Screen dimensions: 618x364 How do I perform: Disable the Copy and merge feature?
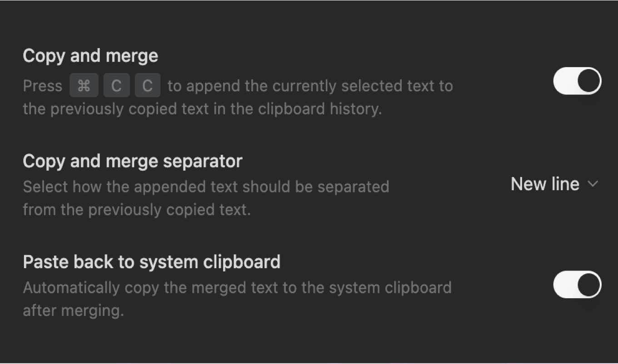tap(577, 81)
